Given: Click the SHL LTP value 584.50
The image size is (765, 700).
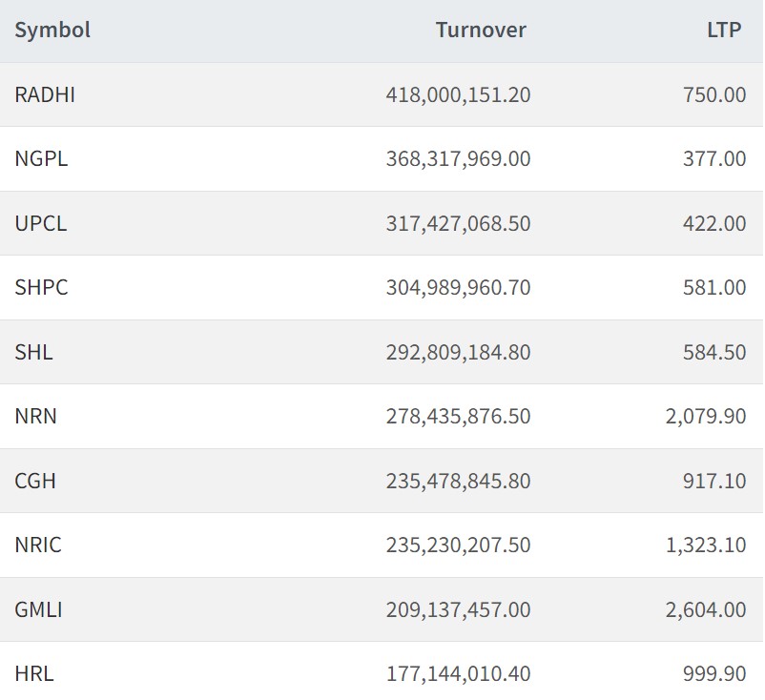Looking at the screenshot, I should [714, 353].
